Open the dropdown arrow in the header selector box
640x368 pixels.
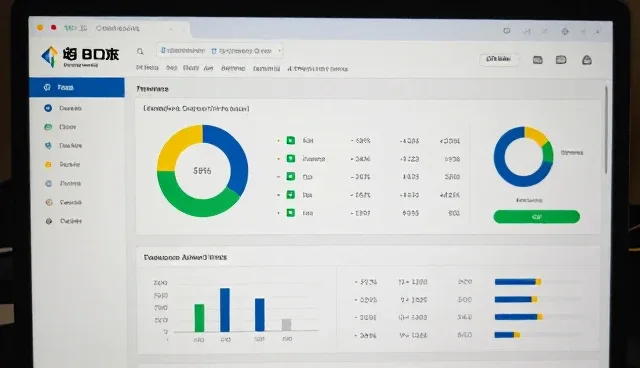coord(280,51)
